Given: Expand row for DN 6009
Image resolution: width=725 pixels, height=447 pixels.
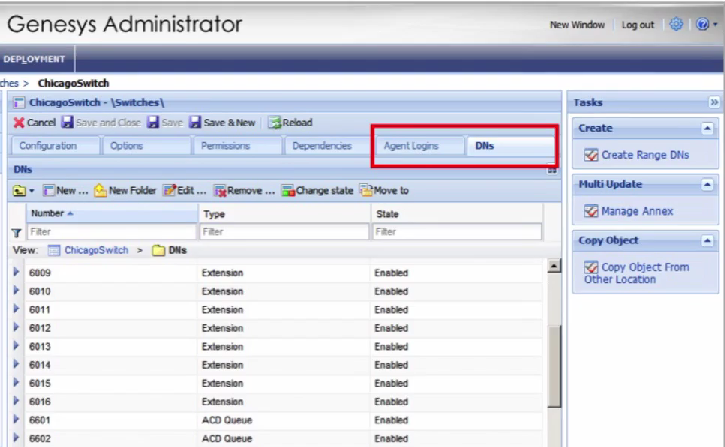Looking at the screenshot, I should click(16, 272).
